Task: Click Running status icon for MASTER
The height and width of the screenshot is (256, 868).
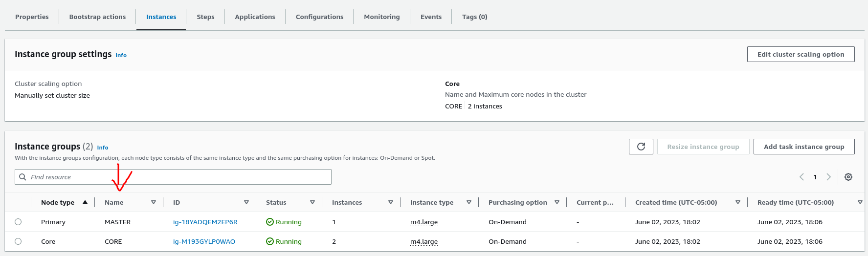Action: tap(270, 222)
